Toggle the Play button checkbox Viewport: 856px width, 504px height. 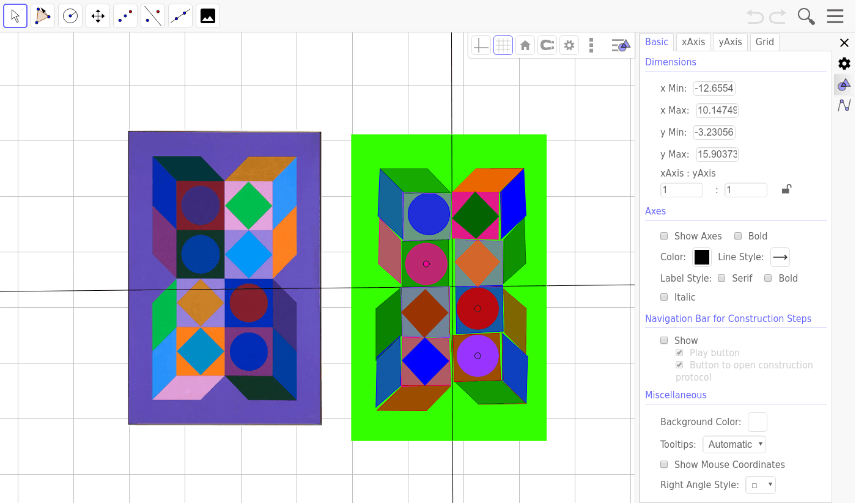[679, 352]
